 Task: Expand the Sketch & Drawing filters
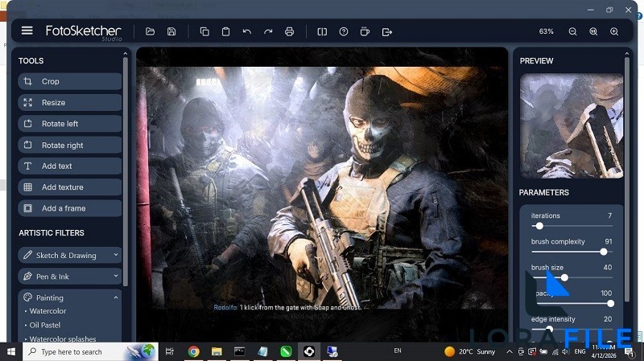[x=70, y=255]
